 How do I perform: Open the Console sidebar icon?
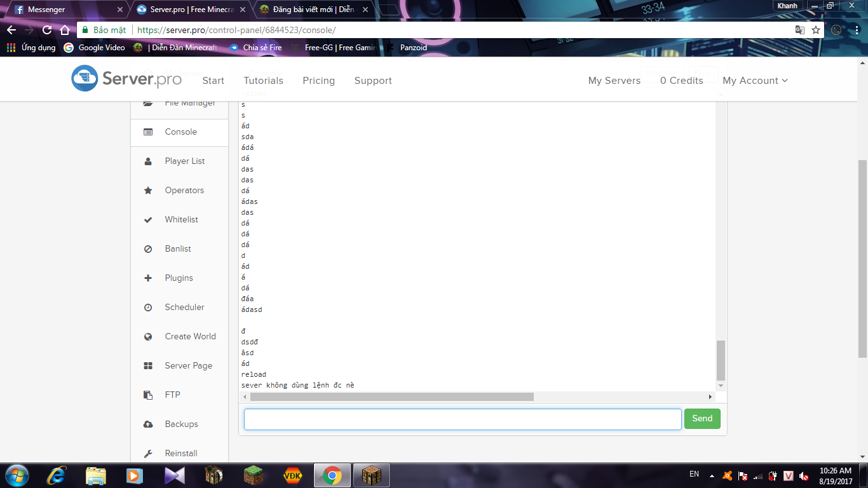[148, 132]
